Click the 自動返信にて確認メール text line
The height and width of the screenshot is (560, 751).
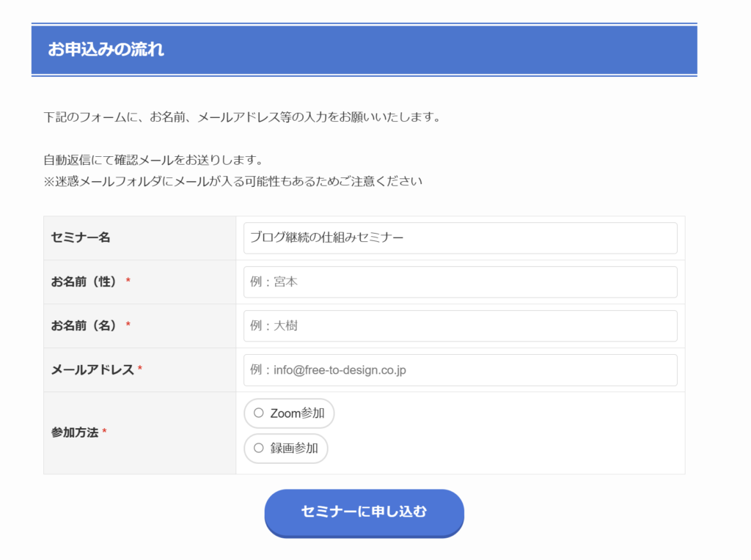(x=153, y=160)
